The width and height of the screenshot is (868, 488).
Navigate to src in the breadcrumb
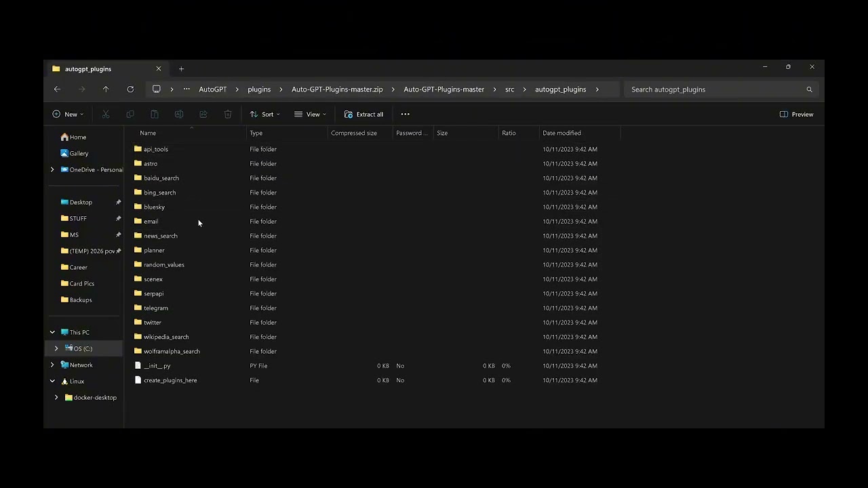click(x=509, y=89)
